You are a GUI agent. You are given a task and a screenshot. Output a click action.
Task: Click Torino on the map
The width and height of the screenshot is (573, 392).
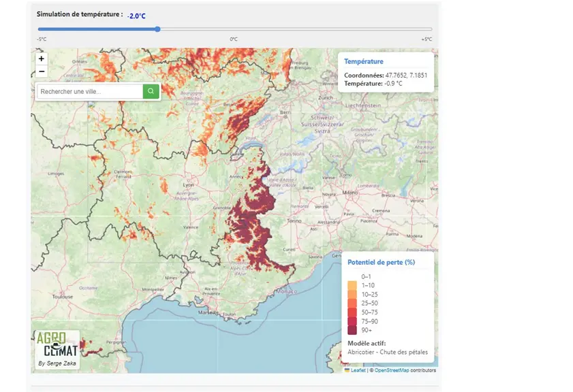294,220
